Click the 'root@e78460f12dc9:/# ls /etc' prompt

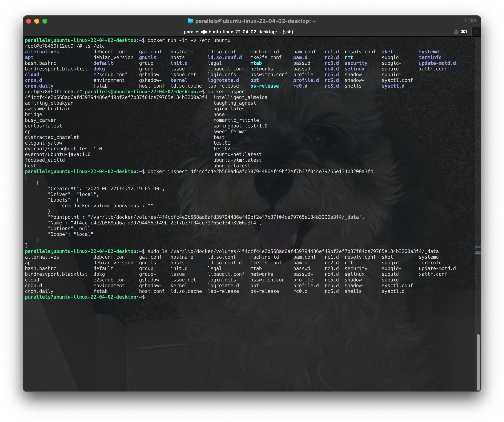click(x=65, y=46)
